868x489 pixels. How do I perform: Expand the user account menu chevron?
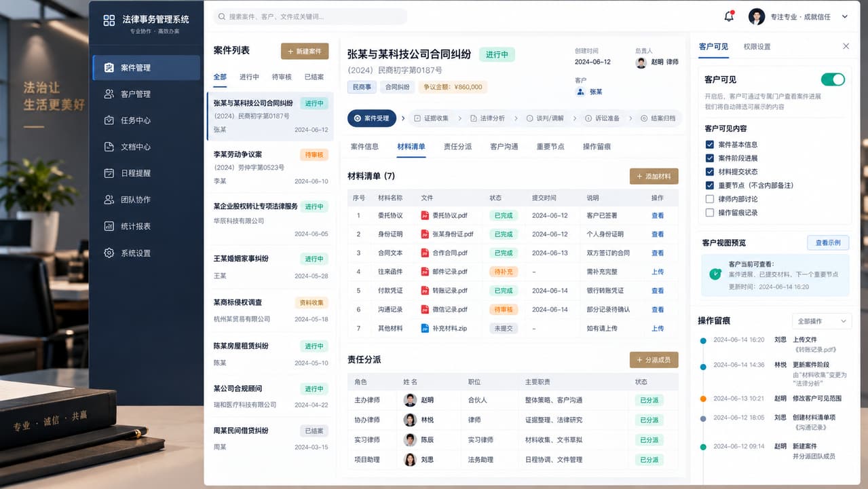click(x=845, y=17)
